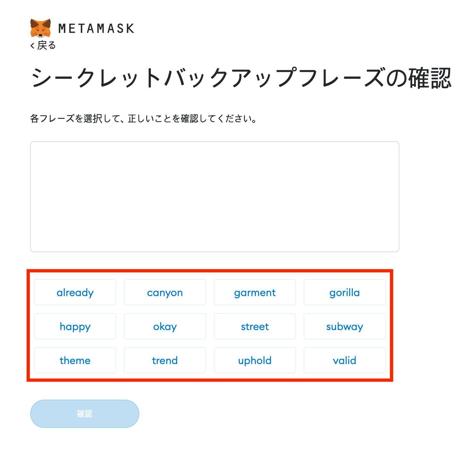The width and height of the screenshot is (468, 476).
Task: Pick the word 'theme'
Action: pyautogui.click(x=75, y=360)
